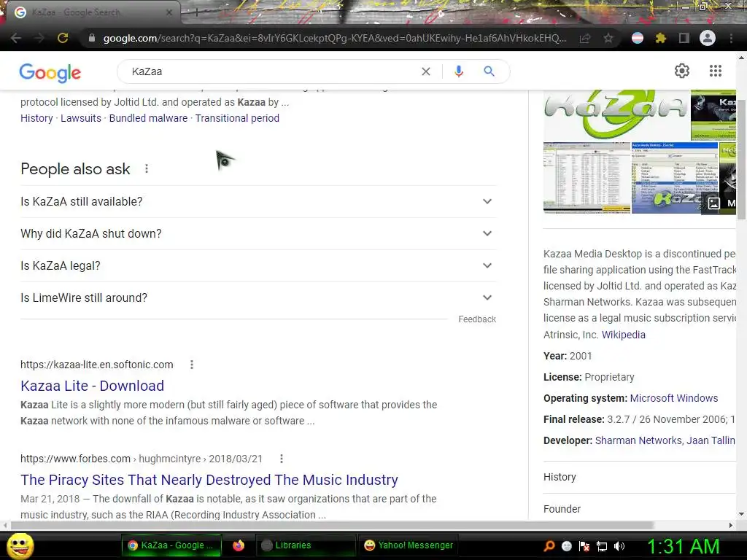
Task: Bookmark this page with the star icon
Action: (608, 38)
